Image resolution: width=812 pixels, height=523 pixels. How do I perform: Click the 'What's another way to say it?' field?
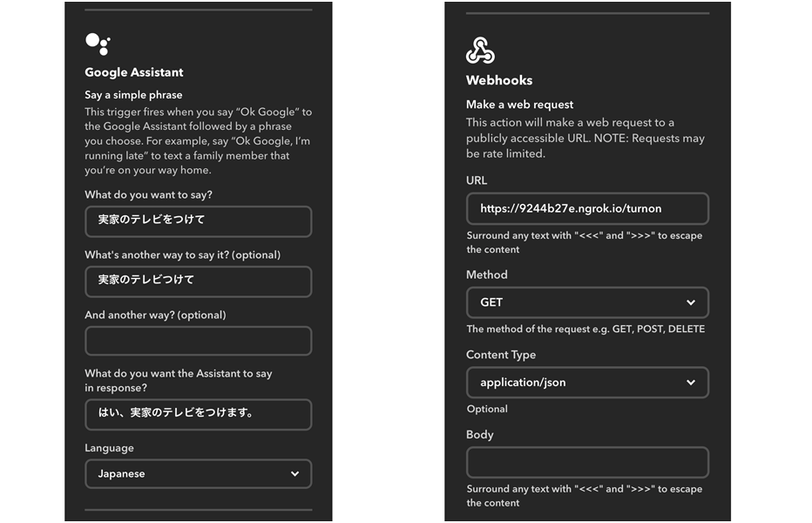click(x=199, y=282)
